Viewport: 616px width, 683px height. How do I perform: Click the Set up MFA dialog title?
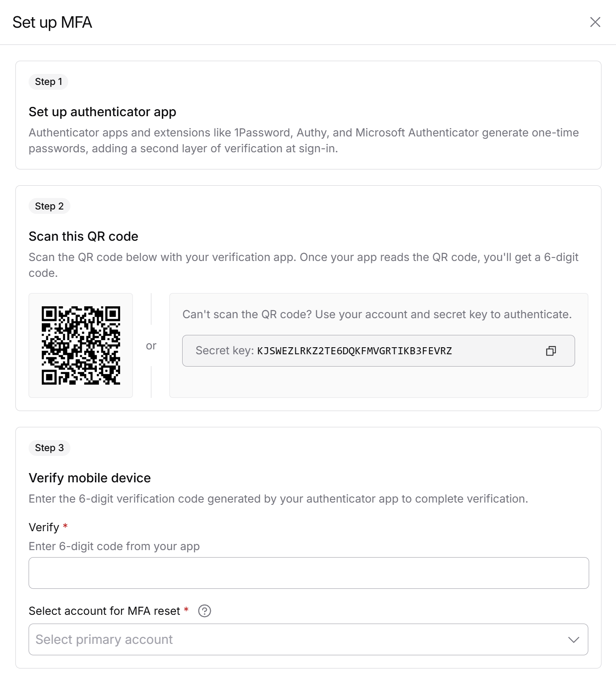52,22
